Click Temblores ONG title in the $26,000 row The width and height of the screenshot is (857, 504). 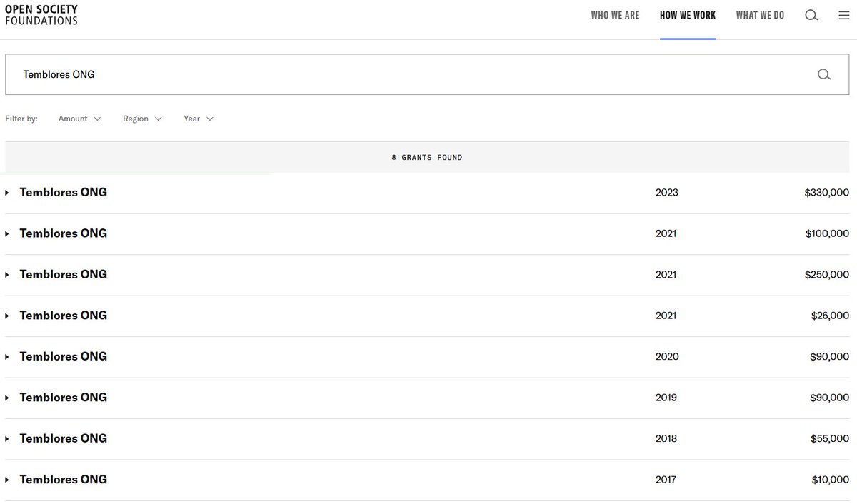tap(64, 316)
